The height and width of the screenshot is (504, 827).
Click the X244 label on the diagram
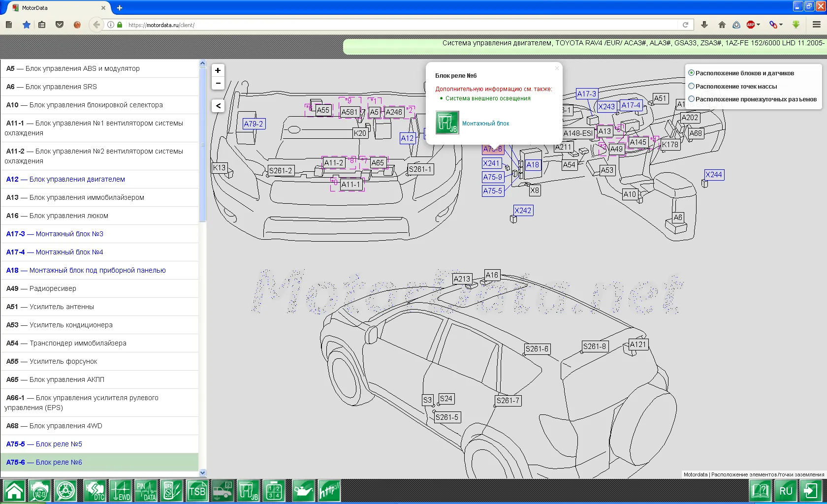tap(714, 175)
